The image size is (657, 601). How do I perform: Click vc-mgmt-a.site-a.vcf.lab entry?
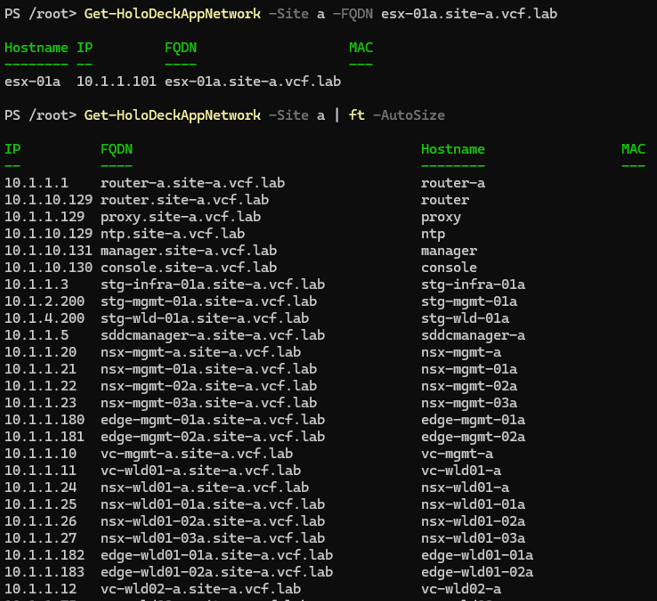pos(197,453)
